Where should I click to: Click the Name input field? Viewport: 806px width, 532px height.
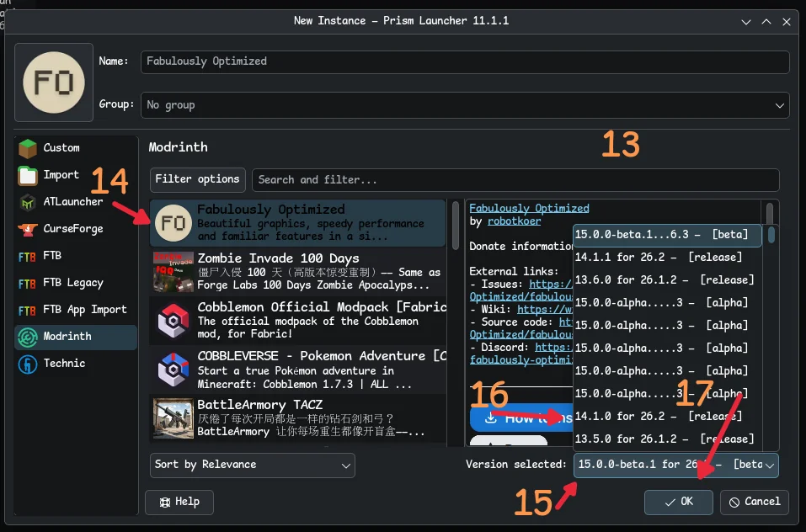[x=465, y=62]
